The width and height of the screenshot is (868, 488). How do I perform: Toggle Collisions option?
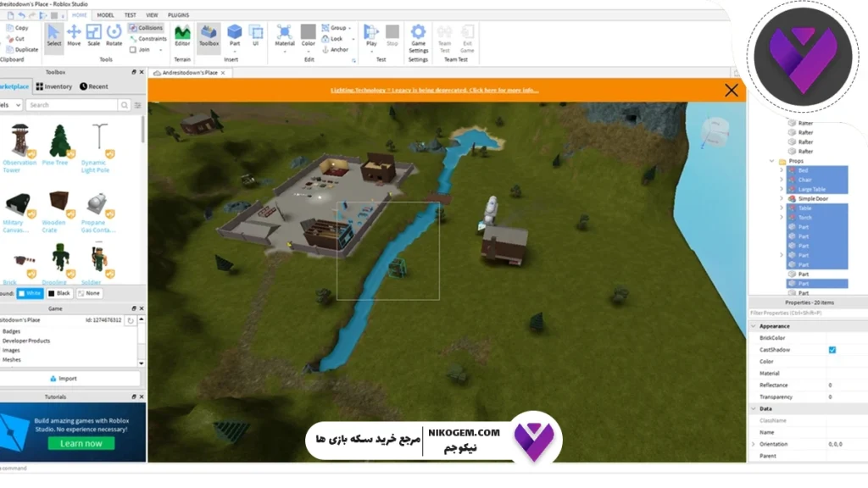click(146, 28)
